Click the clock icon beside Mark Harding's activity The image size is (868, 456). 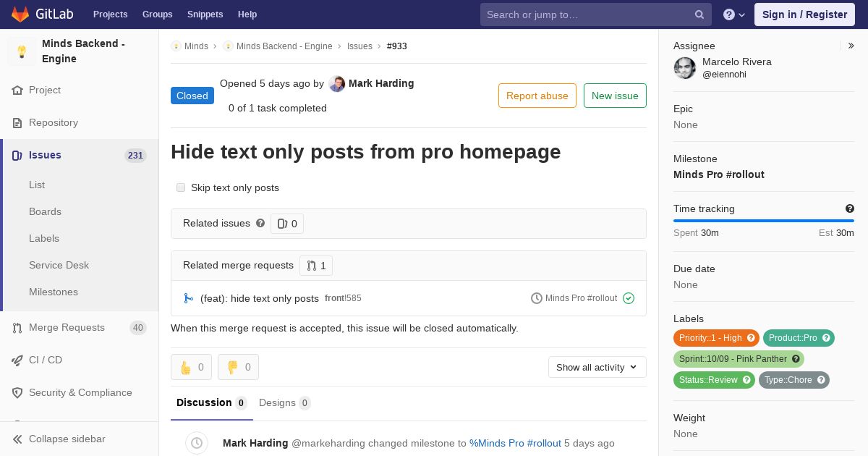[197, 443]
